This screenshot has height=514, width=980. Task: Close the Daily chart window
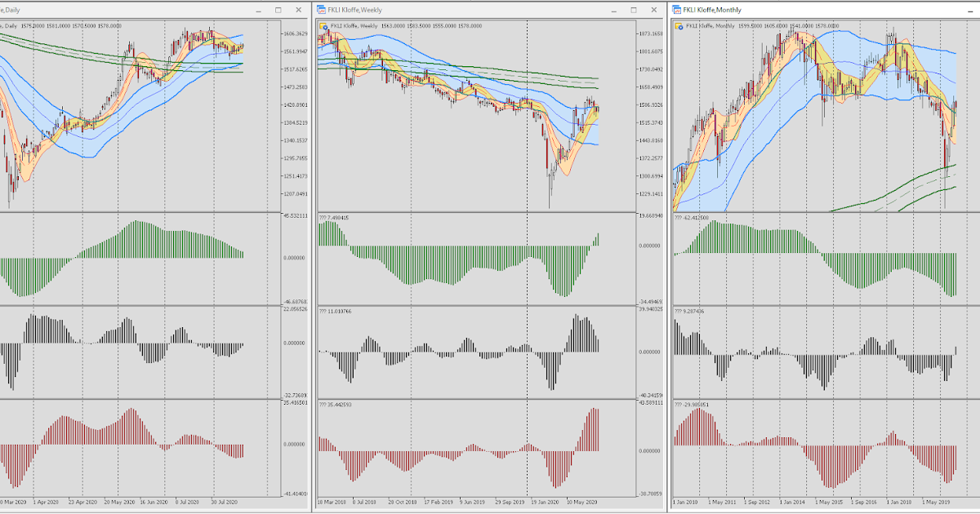(x=297, y=10)
